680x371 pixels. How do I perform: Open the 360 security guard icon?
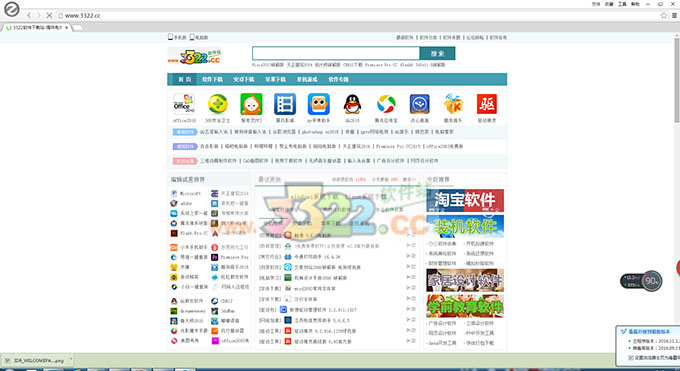pyautogui.click(x=218, y=104)
